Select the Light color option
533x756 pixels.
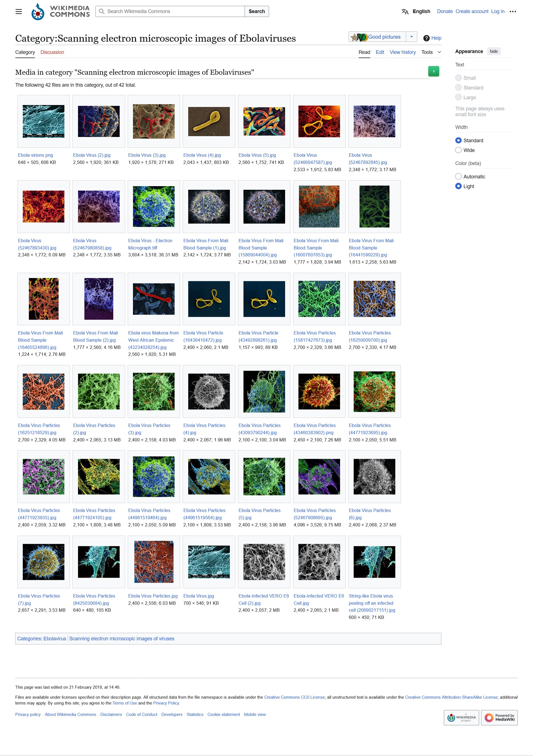(x=458, y=186)
